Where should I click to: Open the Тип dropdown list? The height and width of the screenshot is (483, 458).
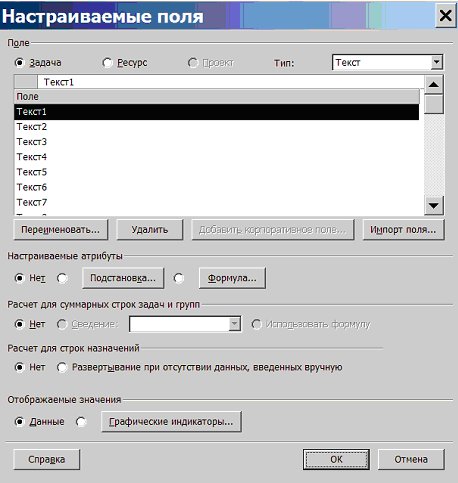click(436, 62)
